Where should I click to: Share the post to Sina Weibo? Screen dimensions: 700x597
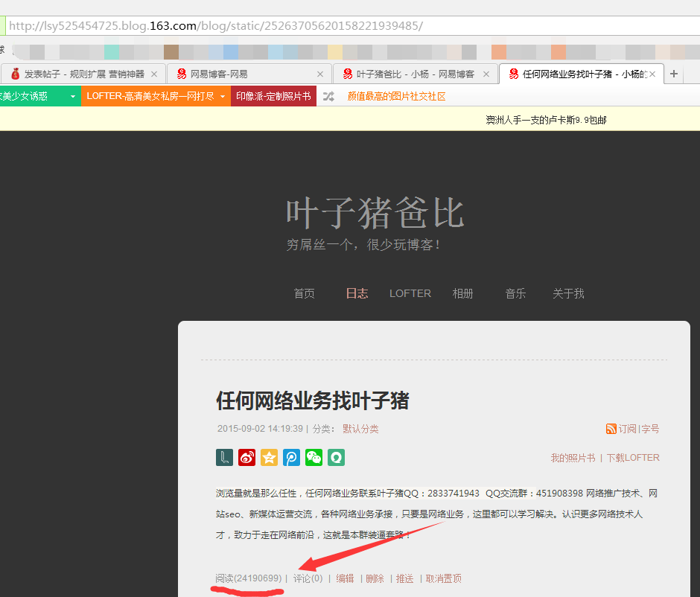click(246, 457)
